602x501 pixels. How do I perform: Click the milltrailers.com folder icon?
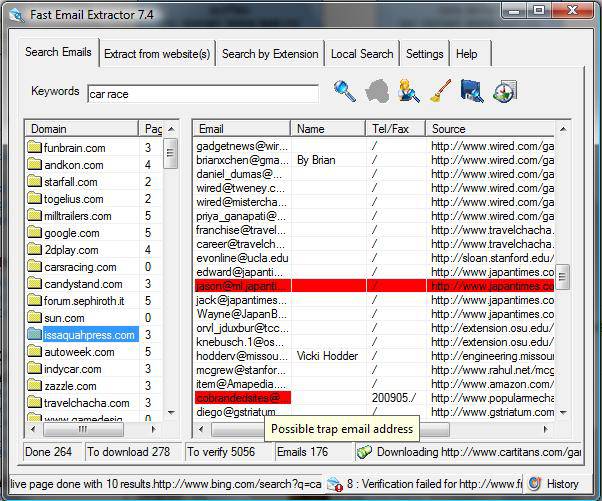35,215
